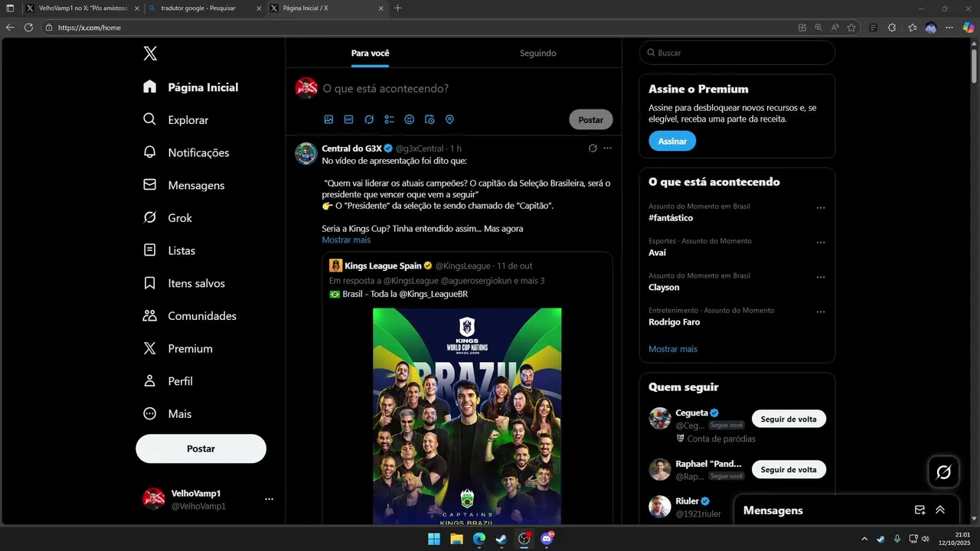
Task: Schedule the post with calendar icon
Action: 430,119
